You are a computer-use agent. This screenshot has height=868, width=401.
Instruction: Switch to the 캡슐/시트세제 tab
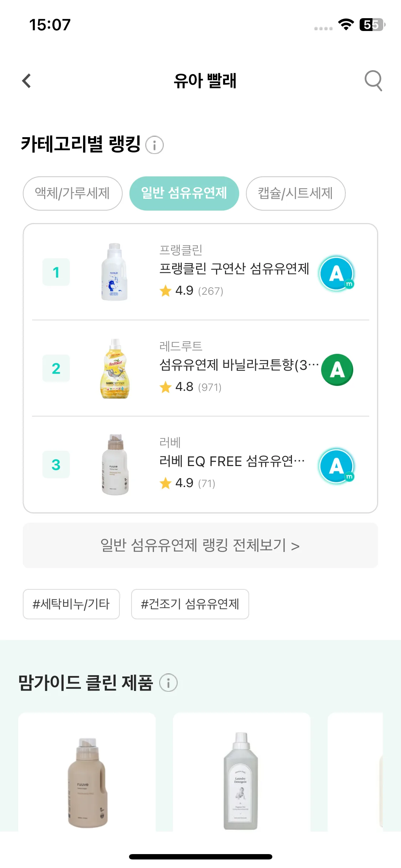(295, 193)
